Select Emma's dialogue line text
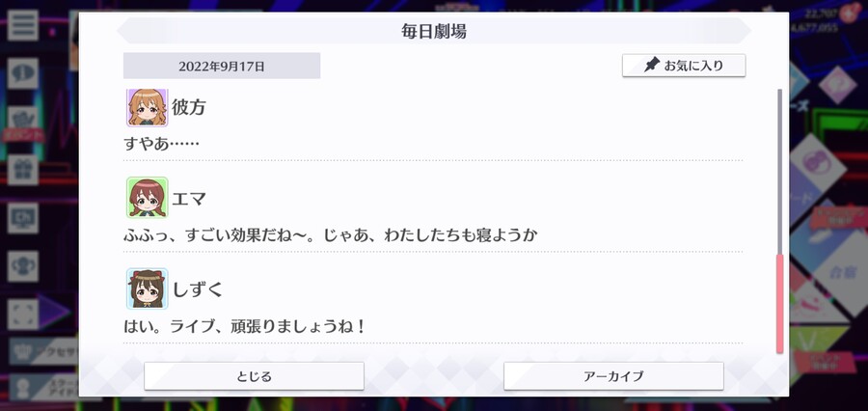Image resolution: width=868 pixels, height=411 pixels. [331, 234]
